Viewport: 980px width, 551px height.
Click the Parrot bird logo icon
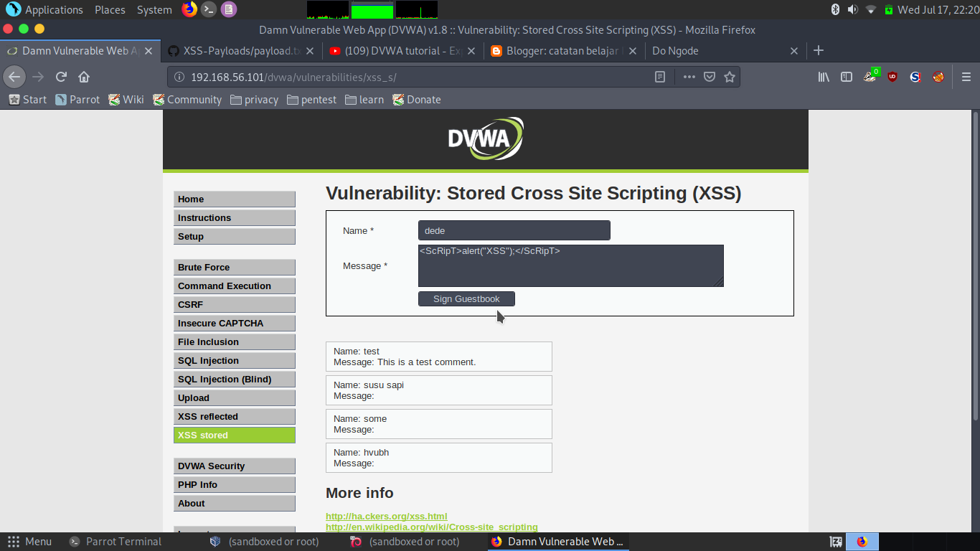click(13, 9)
